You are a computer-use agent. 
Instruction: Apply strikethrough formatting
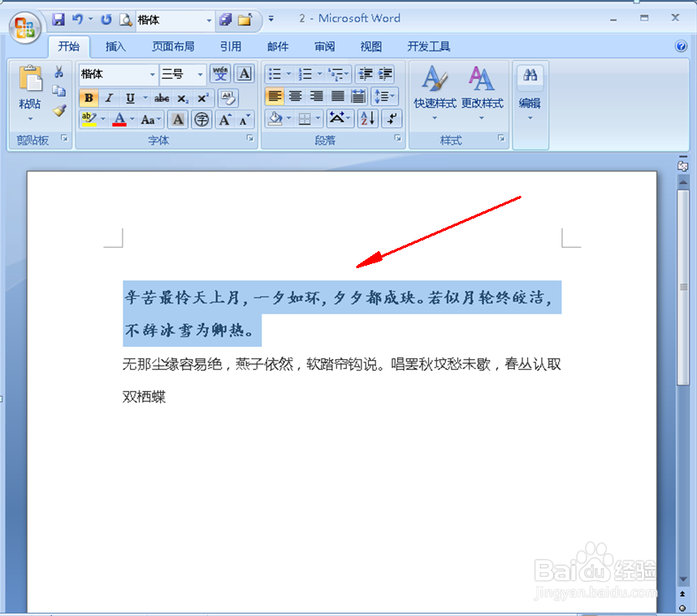tap(162, 98)
